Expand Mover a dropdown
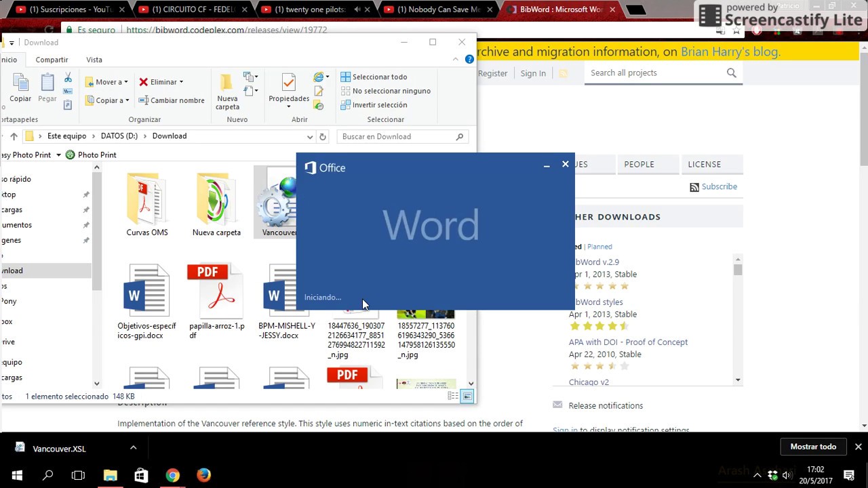This screenshot has height=488, width=868. coord(126,82)
